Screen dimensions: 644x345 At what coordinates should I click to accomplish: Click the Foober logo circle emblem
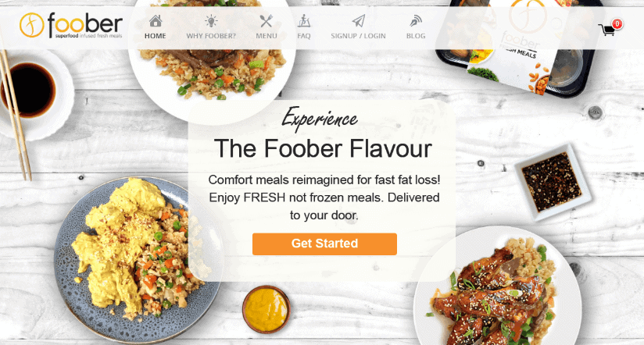[31, 25]
